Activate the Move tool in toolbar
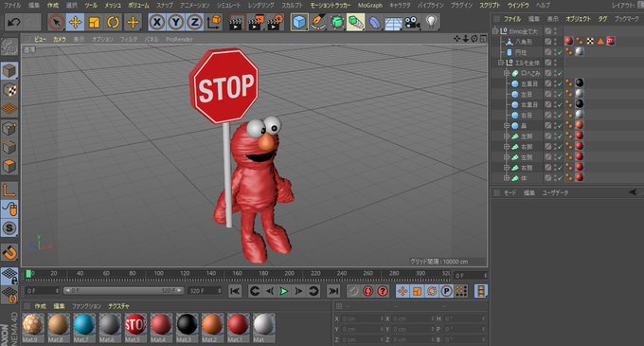This screenshot has height=346, width=644. 75,22
